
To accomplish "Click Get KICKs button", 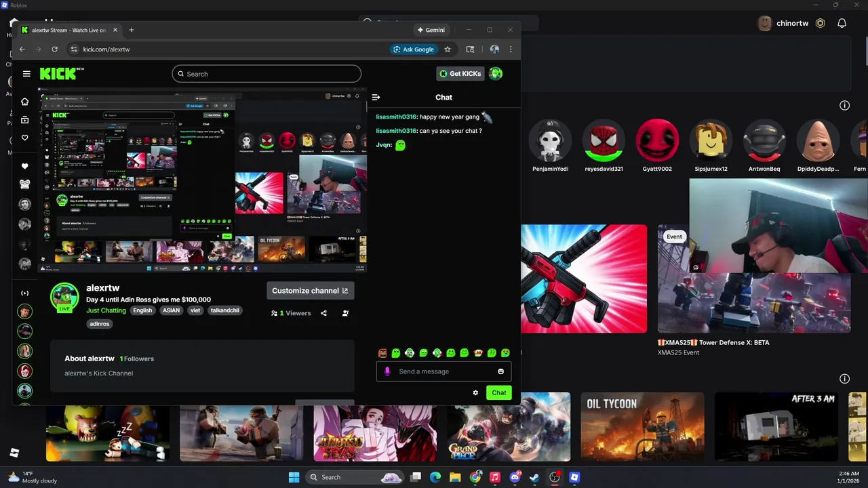I will point(460,74).
